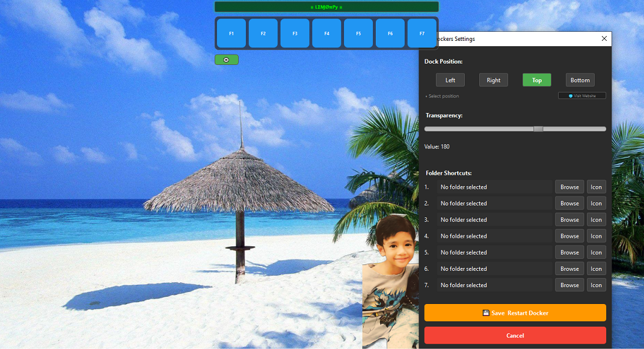Open the F6 dock shortcut tile
Screen dimensions: 644x349
390,34
